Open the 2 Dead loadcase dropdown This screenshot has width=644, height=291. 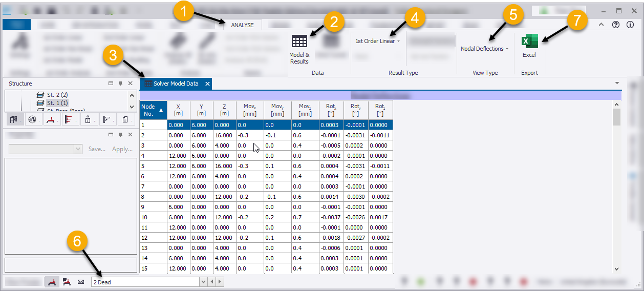coord(203,282)
